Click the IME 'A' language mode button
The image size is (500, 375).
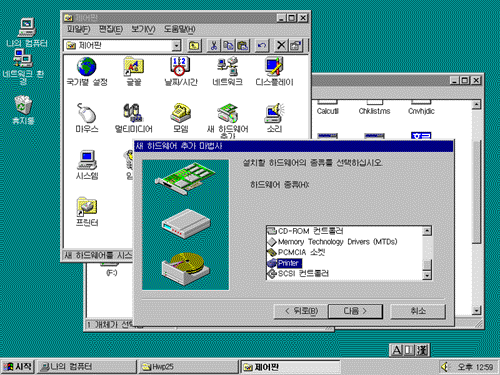click(397, 350)
